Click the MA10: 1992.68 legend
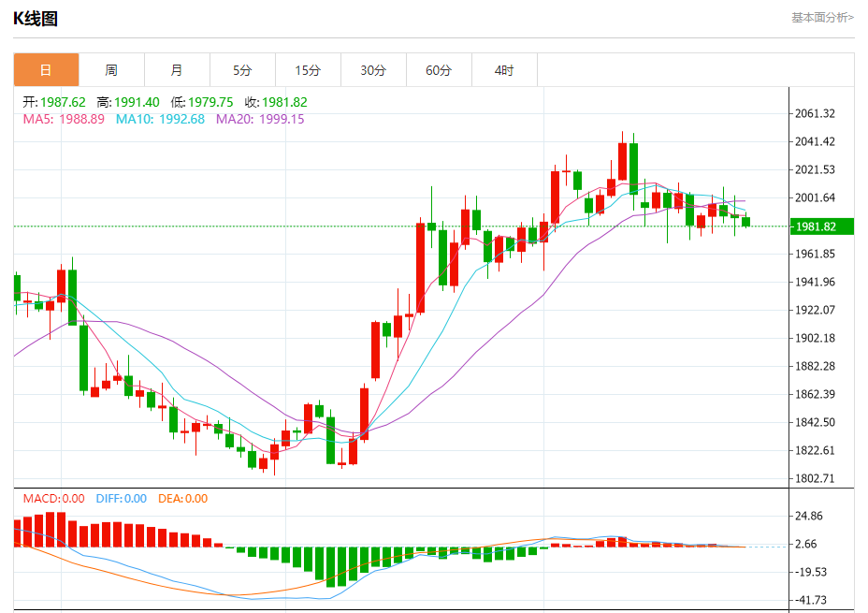This screenshot has height=613, width=868. [x=160, y=119]
